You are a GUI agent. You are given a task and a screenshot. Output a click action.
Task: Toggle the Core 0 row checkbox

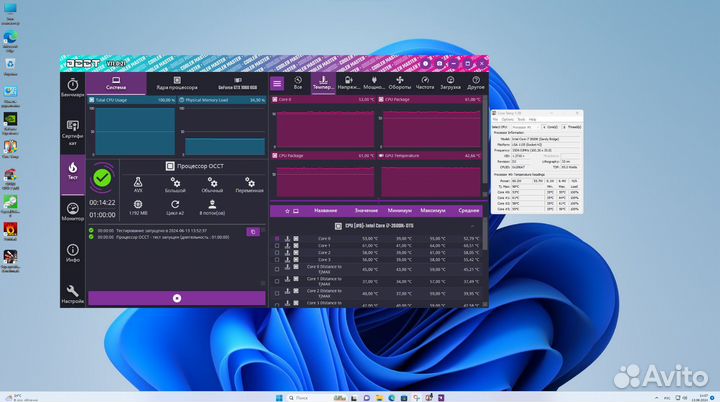coord(277,239)
